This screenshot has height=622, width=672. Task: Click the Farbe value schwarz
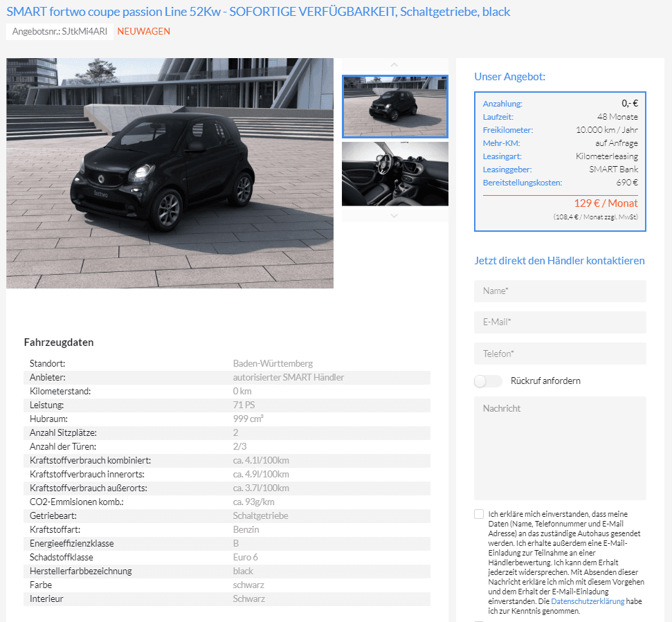[248, 585]
